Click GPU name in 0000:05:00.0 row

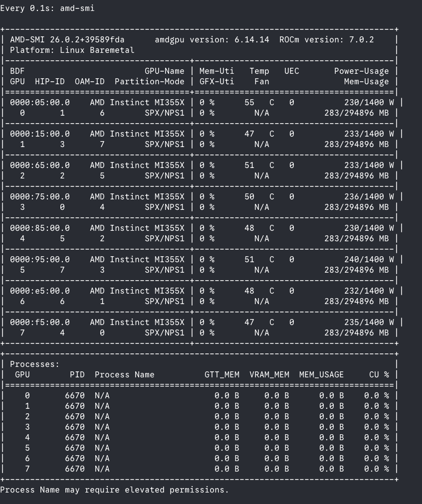[137, 103]
